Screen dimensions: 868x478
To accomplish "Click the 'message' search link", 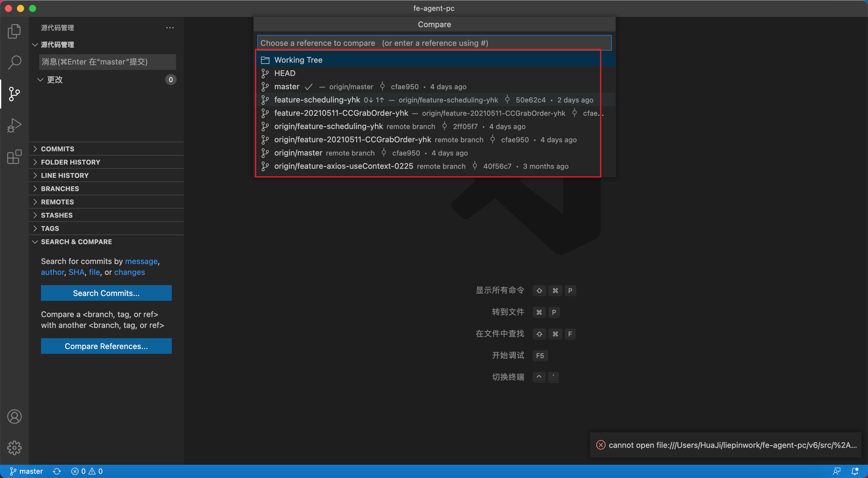I will [141, 261].
